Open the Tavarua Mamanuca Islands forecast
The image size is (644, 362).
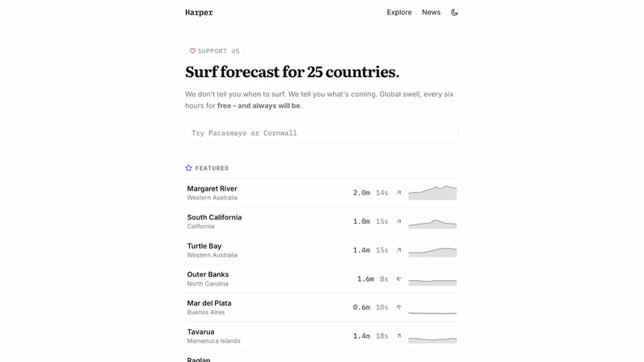click(x=321, y=335)
